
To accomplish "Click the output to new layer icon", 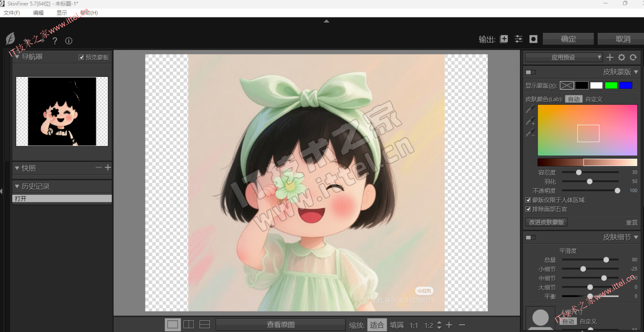I will click(x=504, y=39).
